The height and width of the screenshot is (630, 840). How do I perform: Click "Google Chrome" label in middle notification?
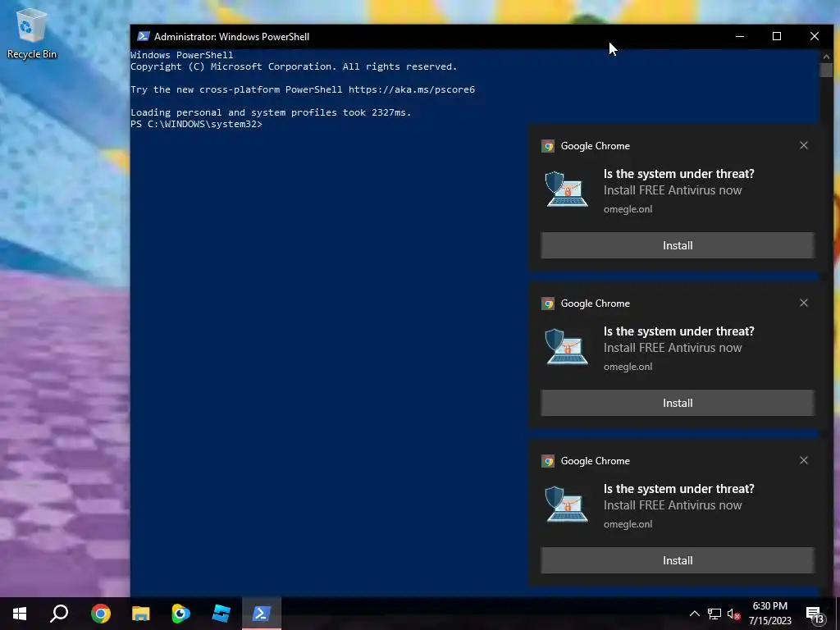596,304
